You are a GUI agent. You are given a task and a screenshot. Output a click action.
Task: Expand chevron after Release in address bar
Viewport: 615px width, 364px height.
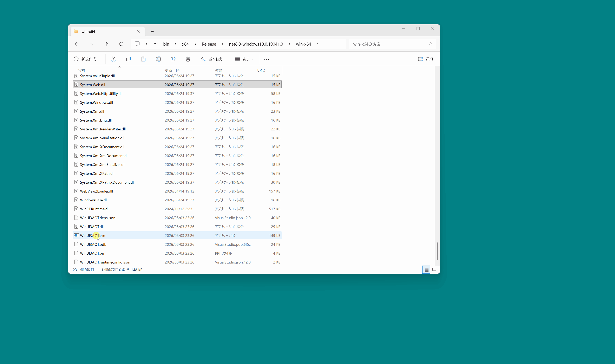coord(222,44)
